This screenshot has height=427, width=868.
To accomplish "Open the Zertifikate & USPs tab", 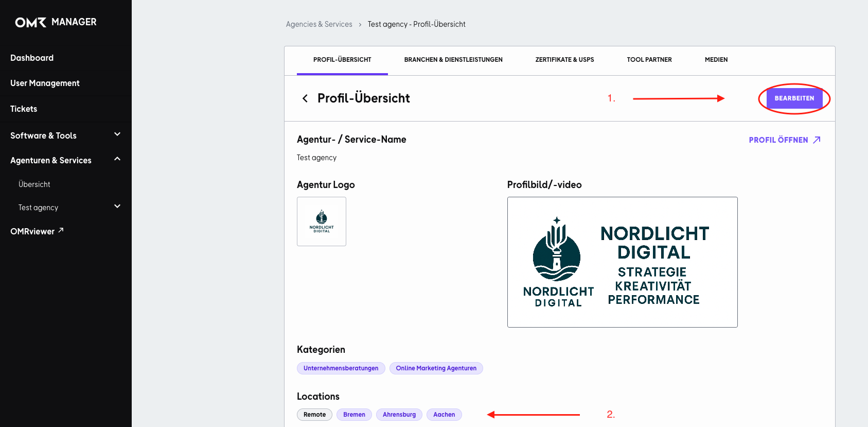I will 564,60.
